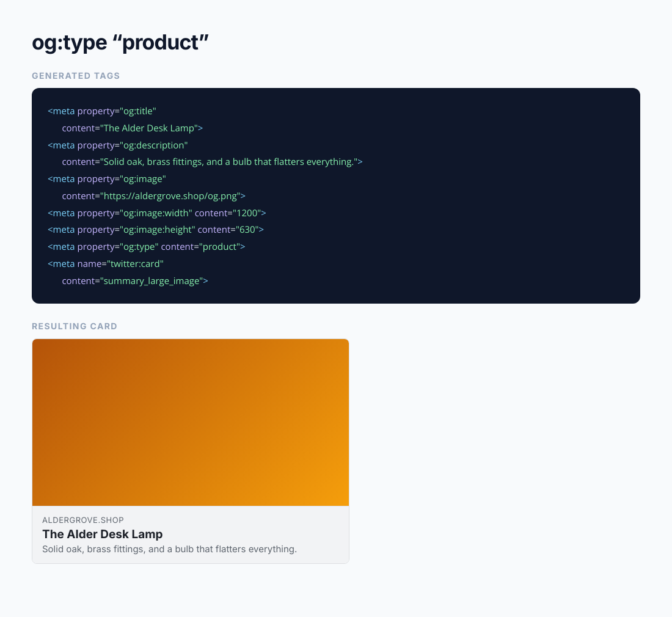
Task: Click the aldergrove.shop/og.png URL line
Action: (x=154, y=196)
